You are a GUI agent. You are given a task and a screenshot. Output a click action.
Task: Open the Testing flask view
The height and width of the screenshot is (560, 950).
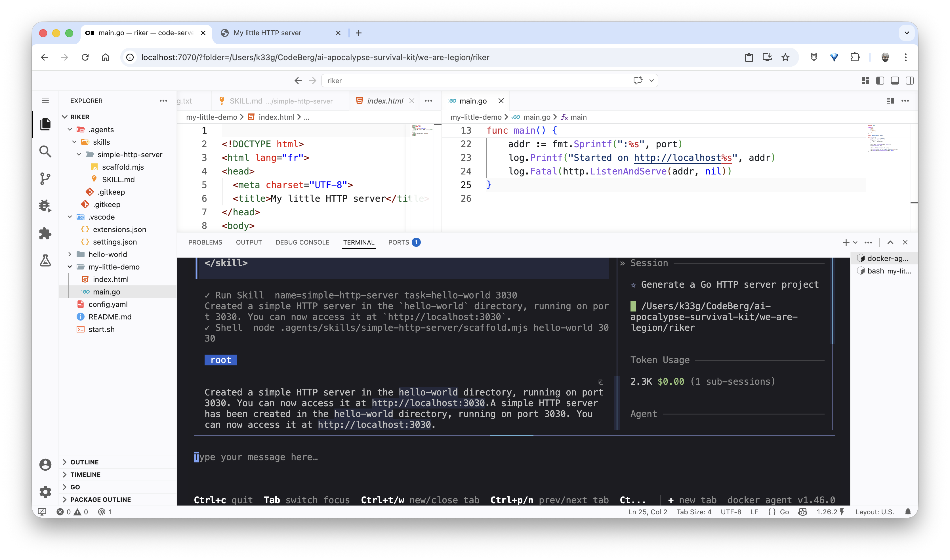tap(45, 260)
